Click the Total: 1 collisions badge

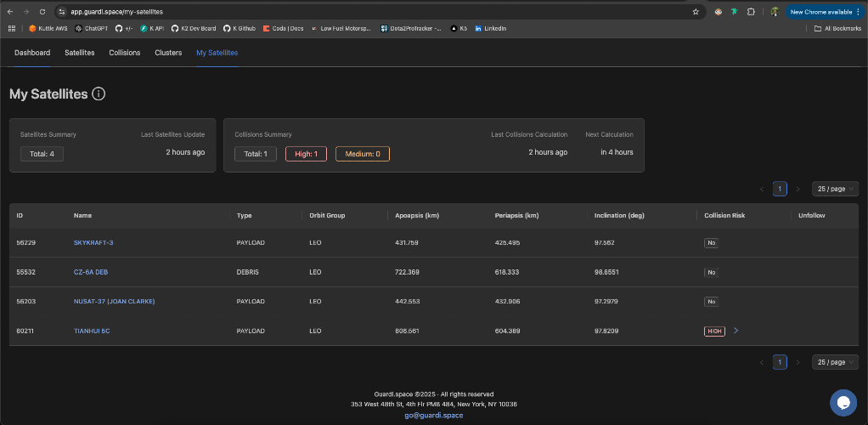(x=255, y=154)
